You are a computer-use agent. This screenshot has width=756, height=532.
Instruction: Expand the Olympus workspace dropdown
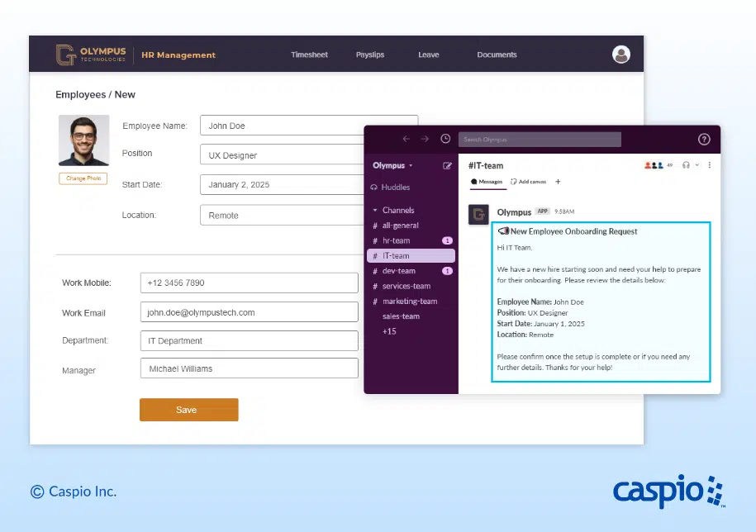[392, 165]
